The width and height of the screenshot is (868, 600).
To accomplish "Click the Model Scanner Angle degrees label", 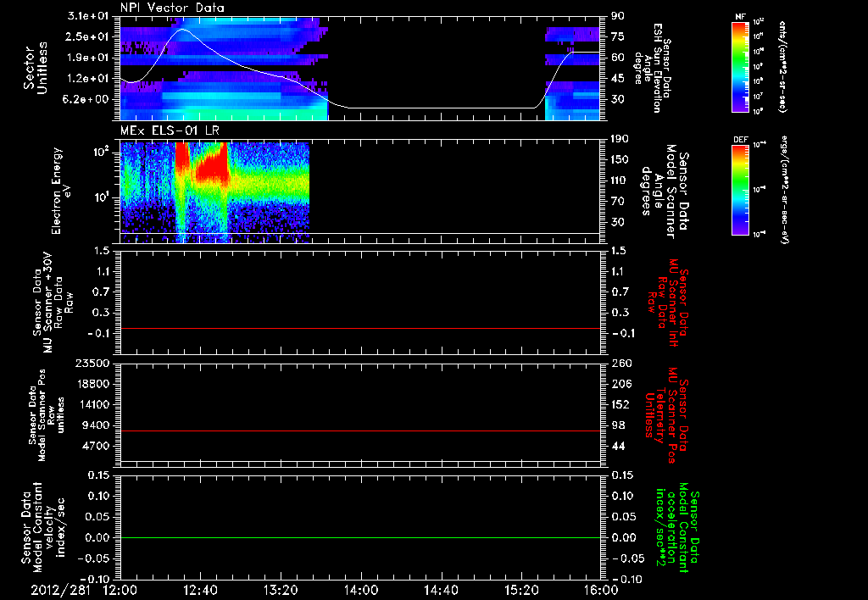I will 665,191.
